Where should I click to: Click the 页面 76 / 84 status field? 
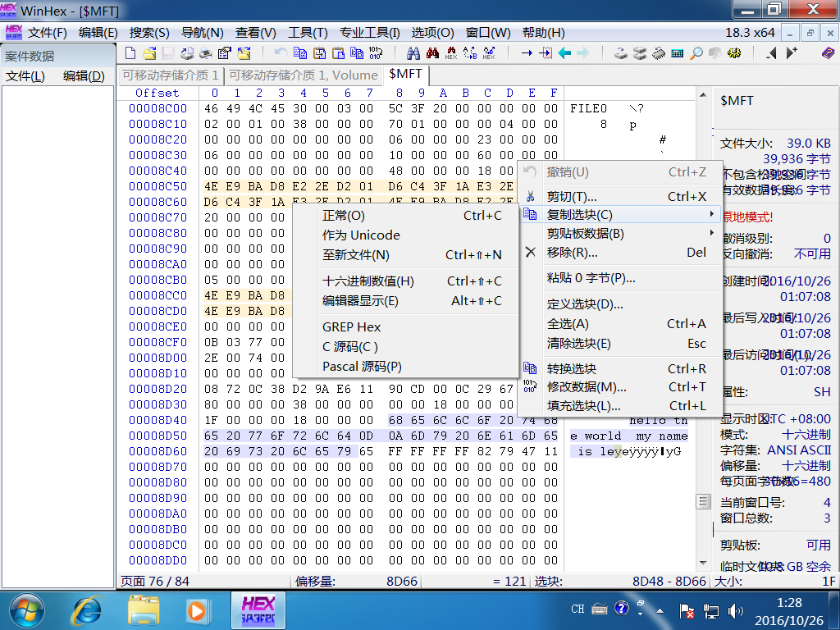(203, 582)
